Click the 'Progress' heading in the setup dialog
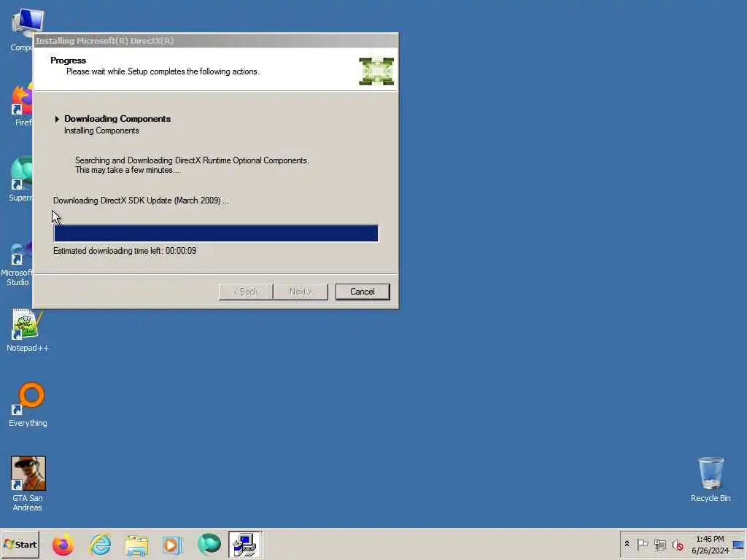This screenshot has width=747, height=560. [68, 61]
